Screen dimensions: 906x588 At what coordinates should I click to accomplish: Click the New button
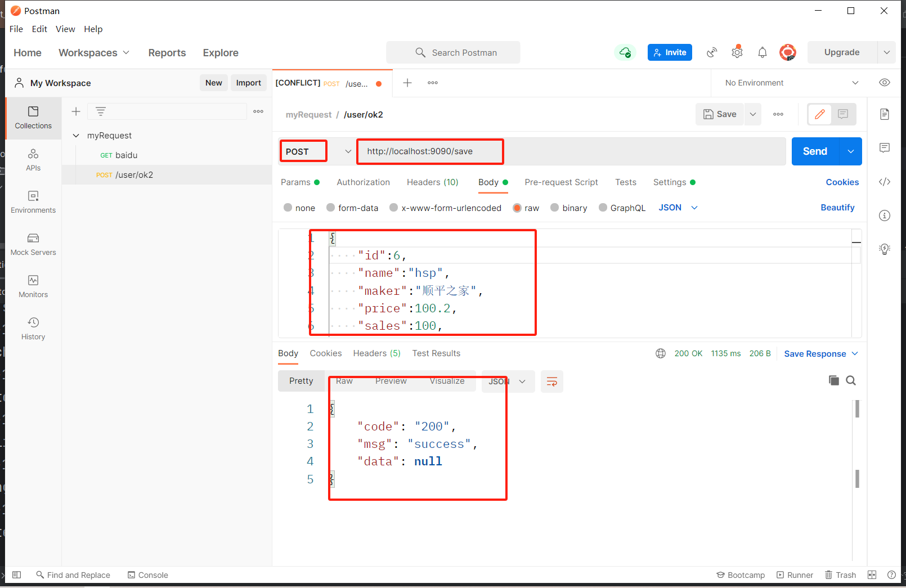click(214, 83)
